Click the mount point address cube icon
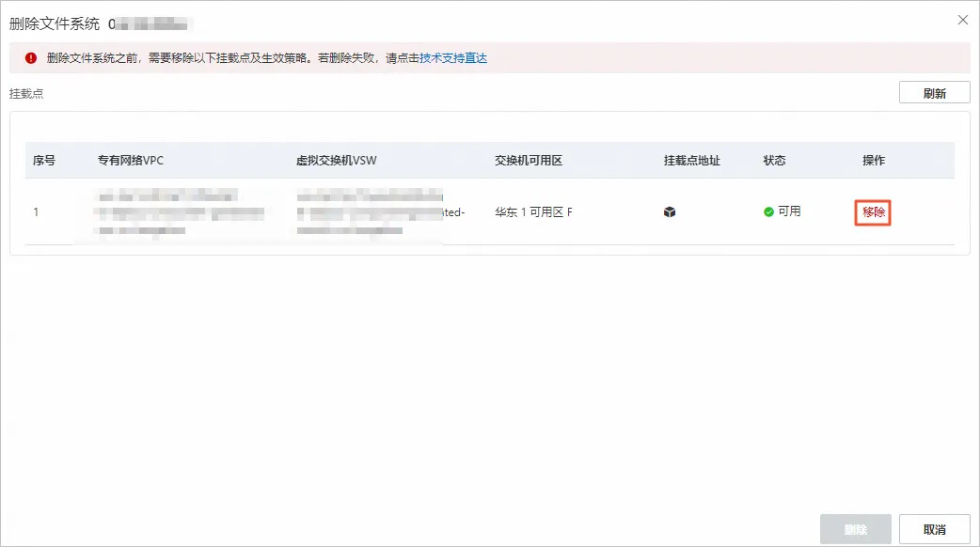980x547 pixels. 670,212
